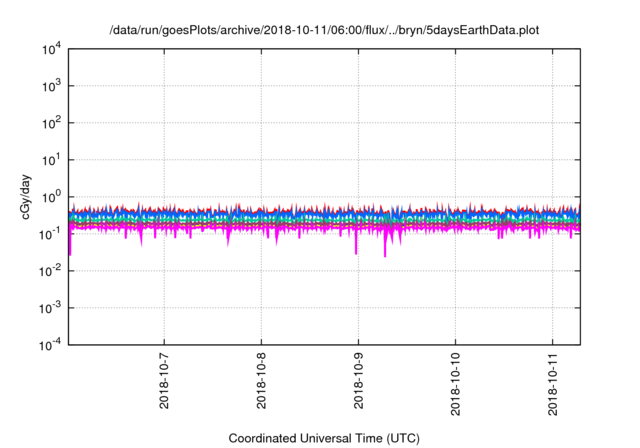The image size is (640, 448).
Task: Click the 10^-1 y-axis tick label
Action: click(51, 234)
